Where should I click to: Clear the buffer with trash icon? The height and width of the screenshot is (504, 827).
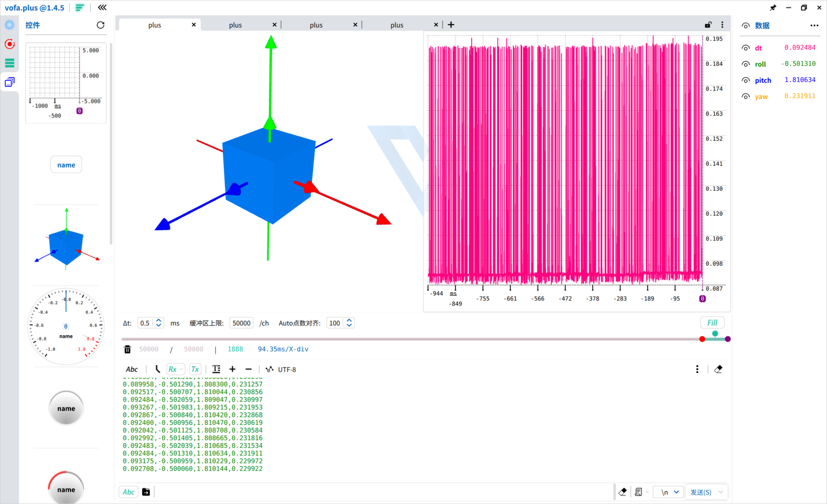point(128,349)
